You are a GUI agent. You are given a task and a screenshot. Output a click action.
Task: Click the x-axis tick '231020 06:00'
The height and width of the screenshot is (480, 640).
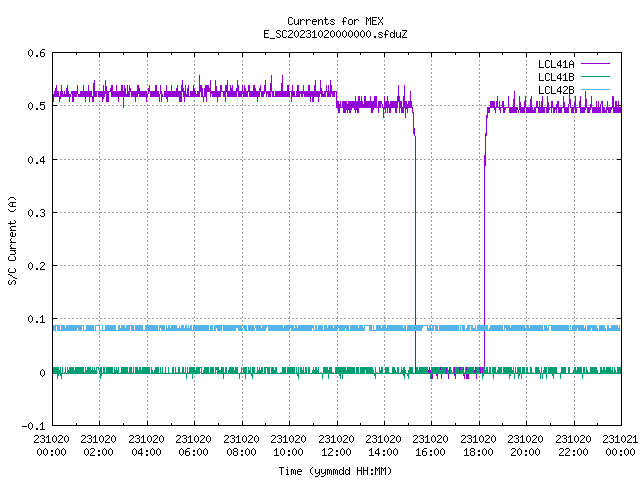coord(193,446)
